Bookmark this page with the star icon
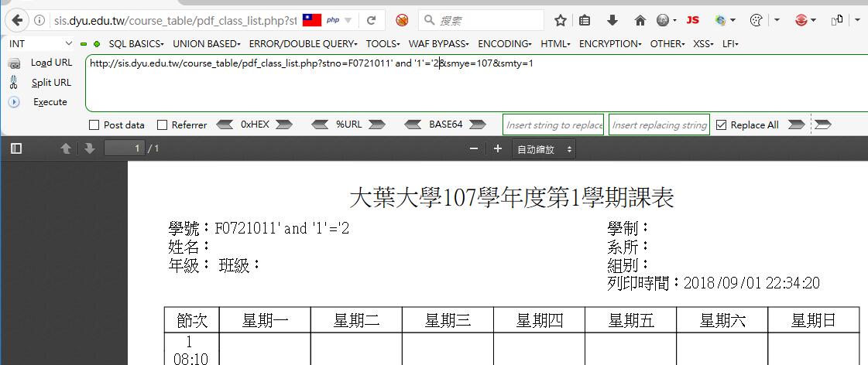The width and height of the screenshot is (868, 365). [561, 20]
